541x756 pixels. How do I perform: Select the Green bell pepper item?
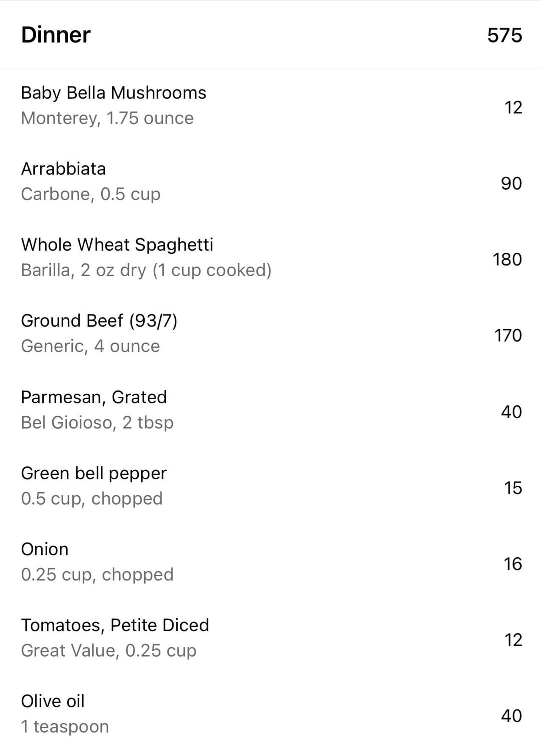coord(270,487)
